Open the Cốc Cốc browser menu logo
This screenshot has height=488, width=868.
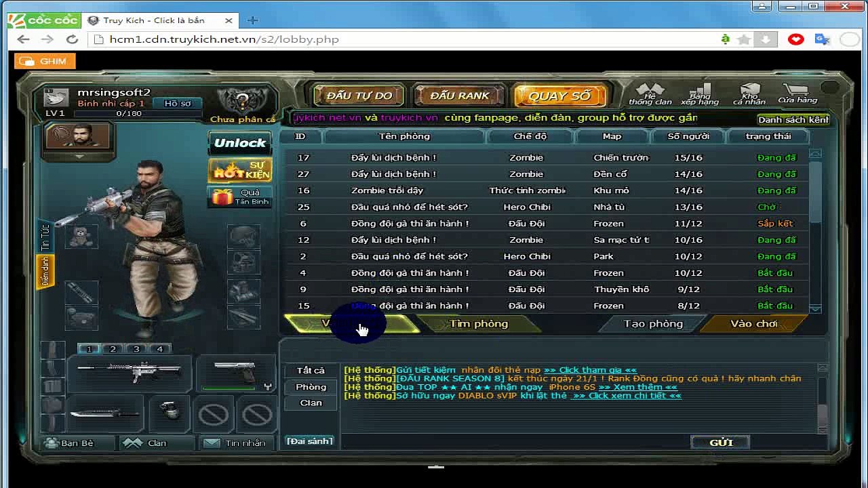point(43,20)
